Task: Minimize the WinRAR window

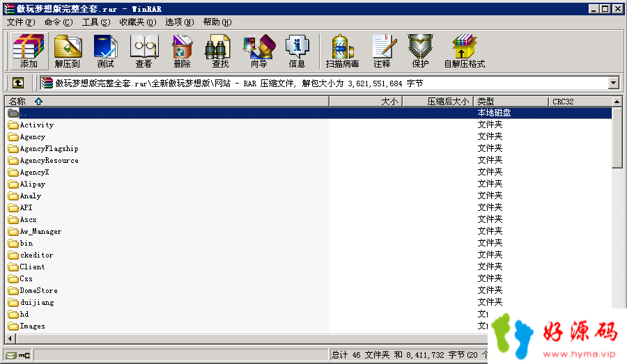Action: pyautogui.click(x=594, y=9)
